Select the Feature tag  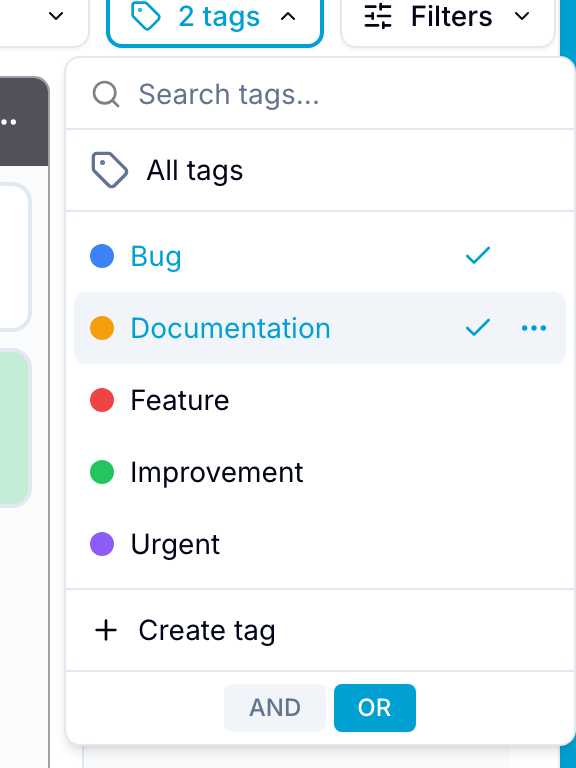coord(320,400)
